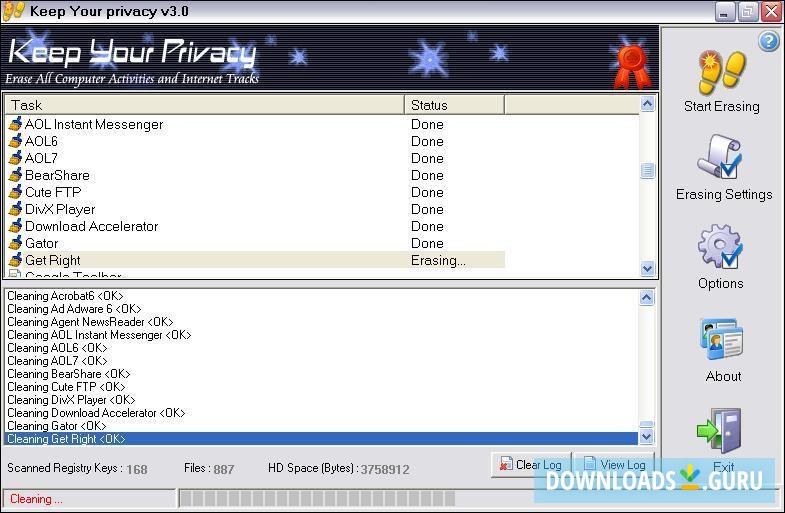This screenshot has height=513, width=785.
Task: Click task list scroll down arrow
Action: pos(647,269)
